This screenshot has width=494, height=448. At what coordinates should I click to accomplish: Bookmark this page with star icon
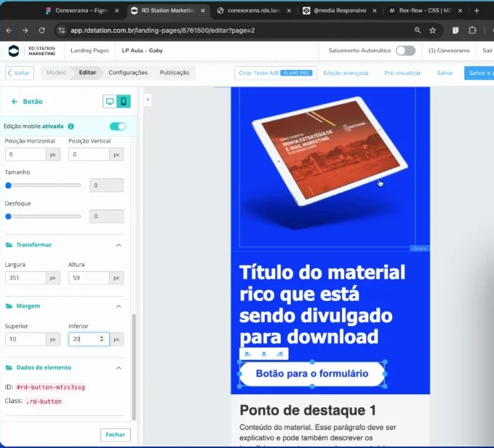pos(433,31)
